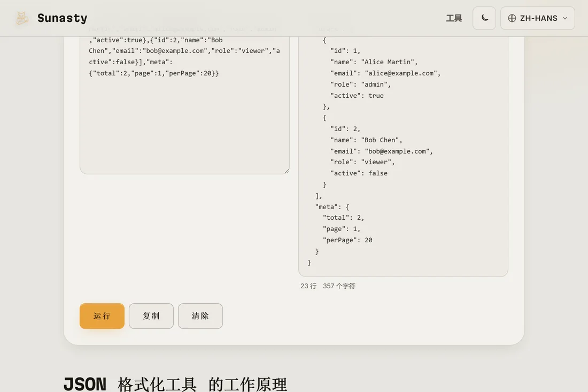588x392 pixels.
Task: Click the "role": "admin" output line
Action: click(x=360, y=84)
